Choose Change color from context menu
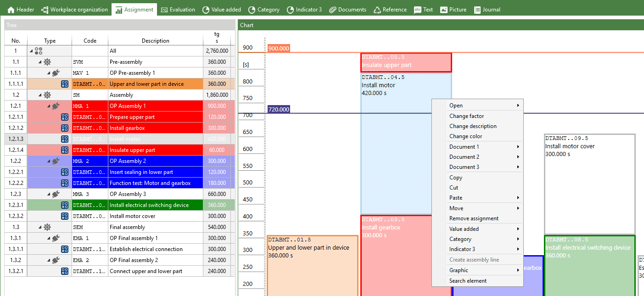Viewport: 644px width, 296px height. click(465, 136)
